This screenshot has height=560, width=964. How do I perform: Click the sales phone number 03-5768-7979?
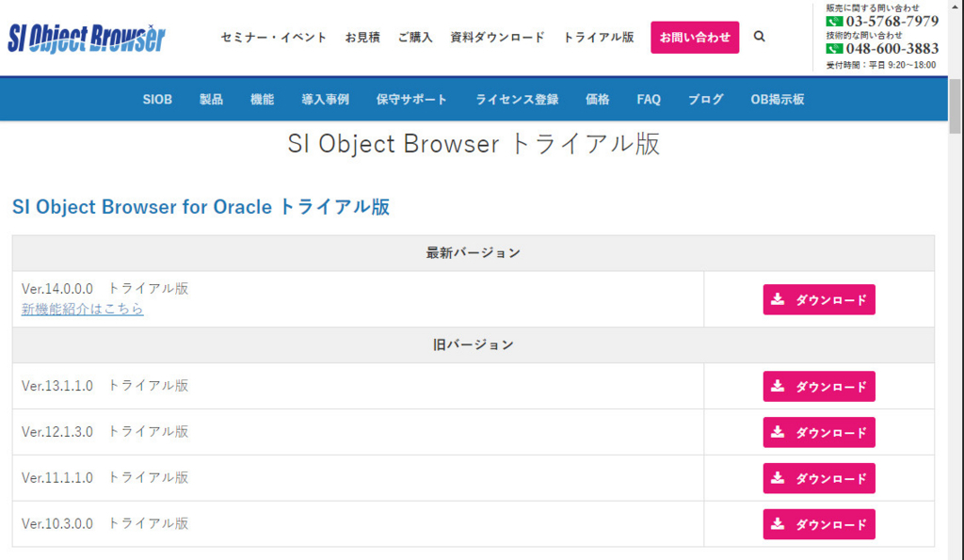[892, 22]
